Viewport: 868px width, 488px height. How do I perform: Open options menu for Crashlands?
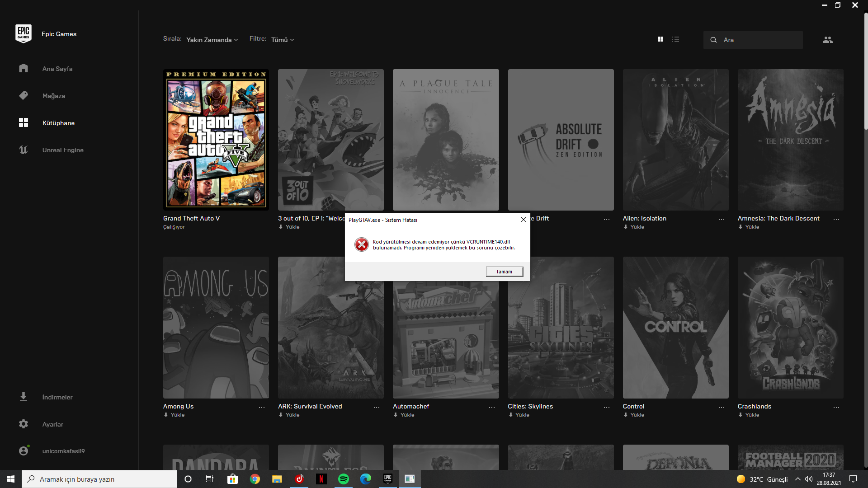[x=836, y=408]
